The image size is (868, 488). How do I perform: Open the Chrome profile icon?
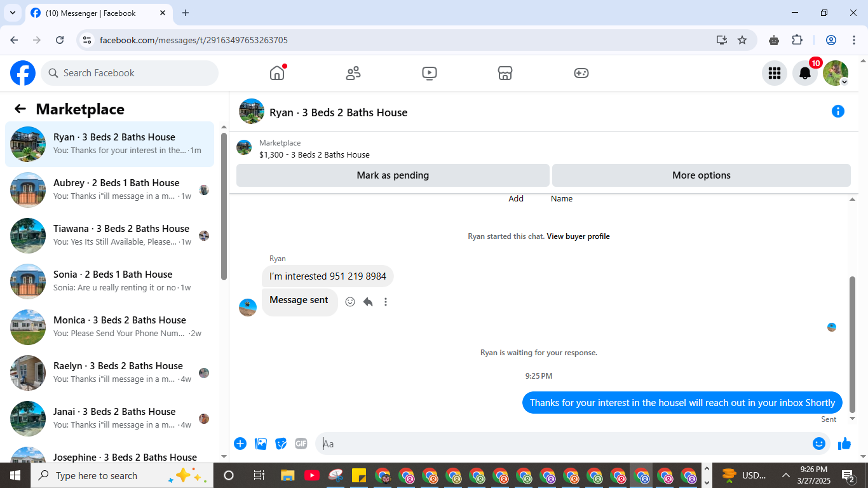point(831,40)
